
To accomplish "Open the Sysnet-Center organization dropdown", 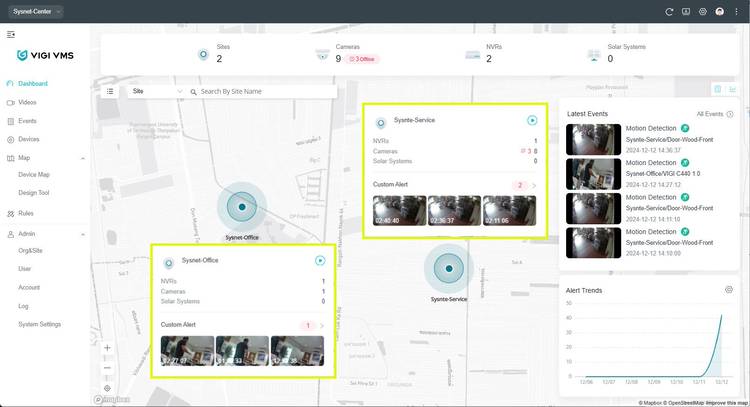I will pos(38,11).
